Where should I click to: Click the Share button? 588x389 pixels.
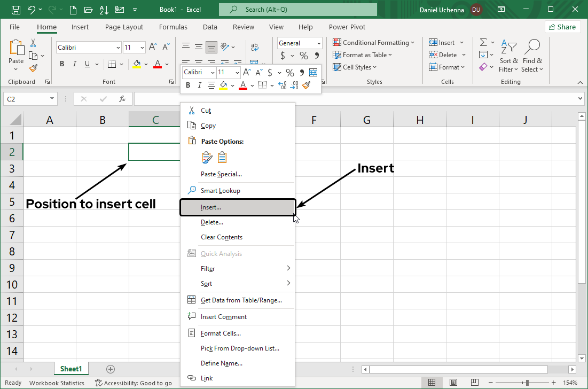(x=562, y=27)
